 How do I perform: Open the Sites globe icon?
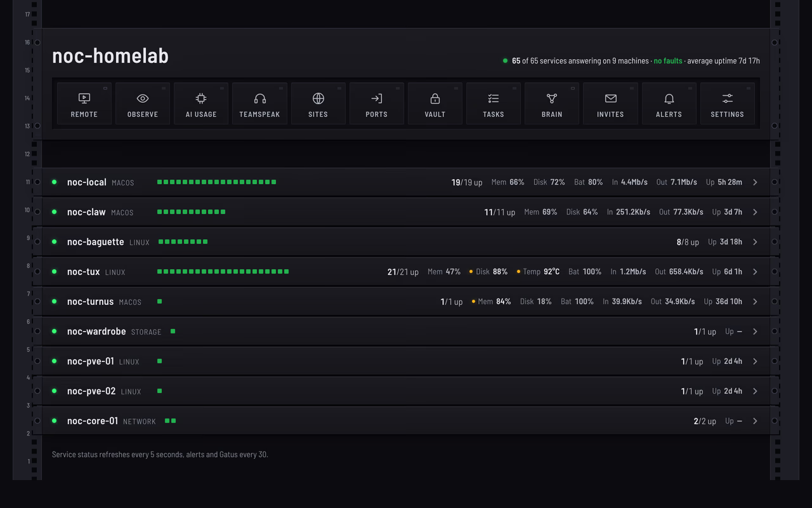[x=318, y=98]
